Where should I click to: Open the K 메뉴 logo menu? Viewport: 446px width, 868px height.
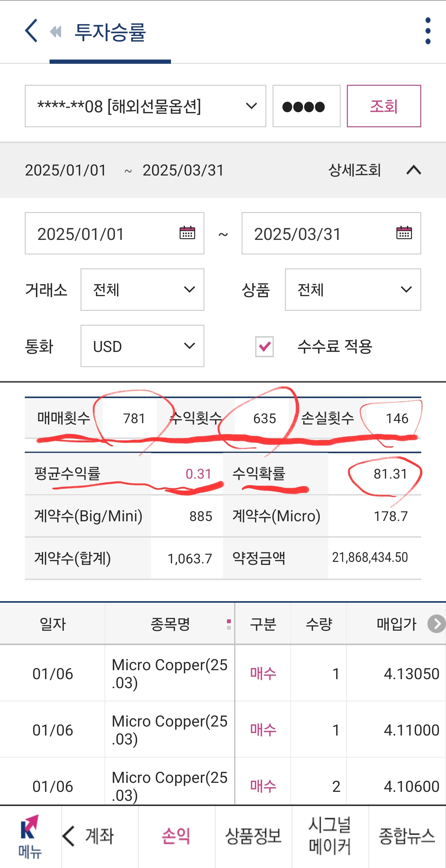click(x=30, y=836)
